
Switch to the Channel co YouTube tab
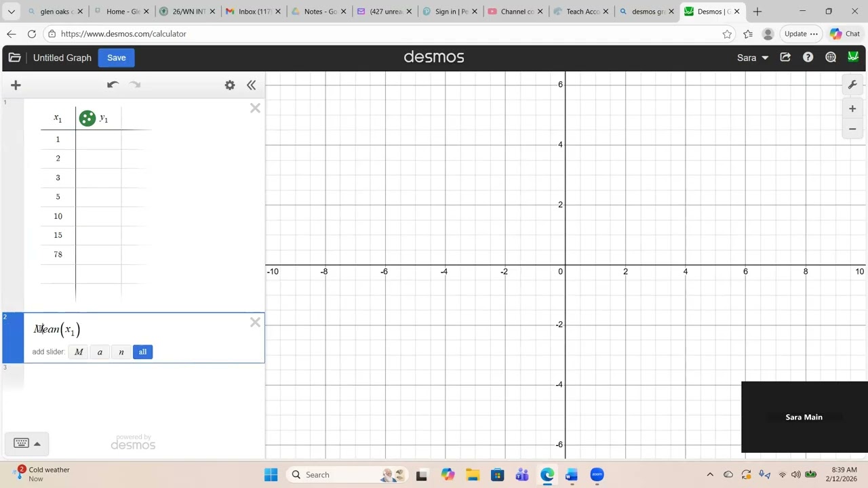tap(515, 12)
